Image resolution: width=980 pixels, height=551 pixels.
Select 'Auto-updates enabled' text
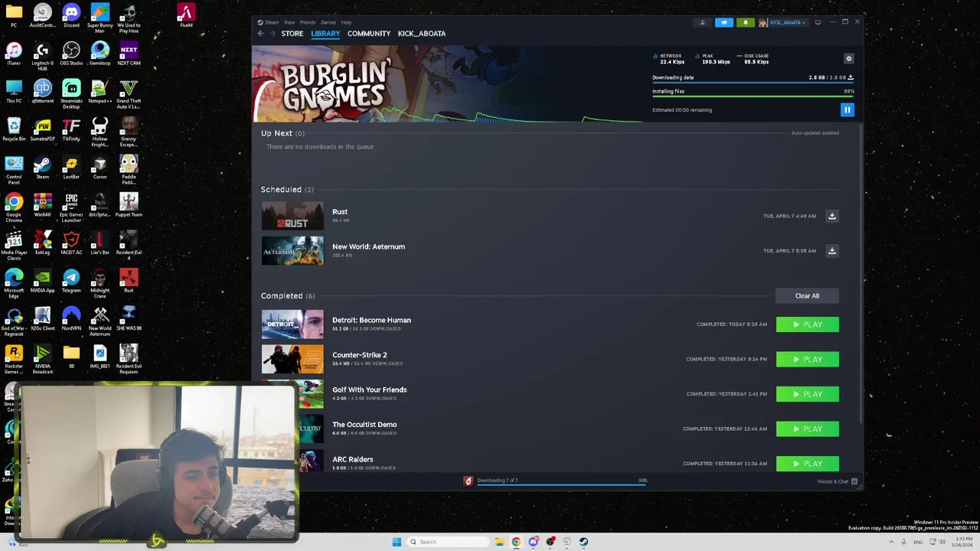coord(815,133)
